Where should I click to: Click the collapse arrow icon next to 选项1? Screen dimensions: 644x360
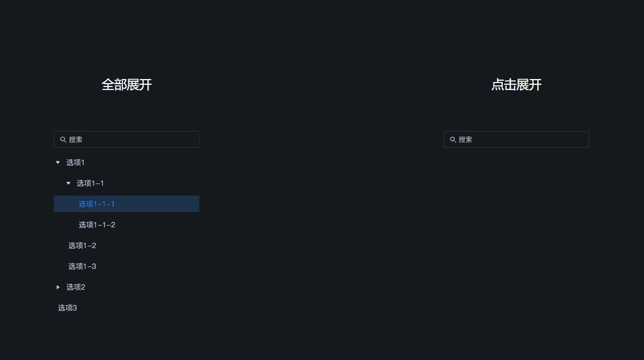pyautogui.click(x=58, y=162)
